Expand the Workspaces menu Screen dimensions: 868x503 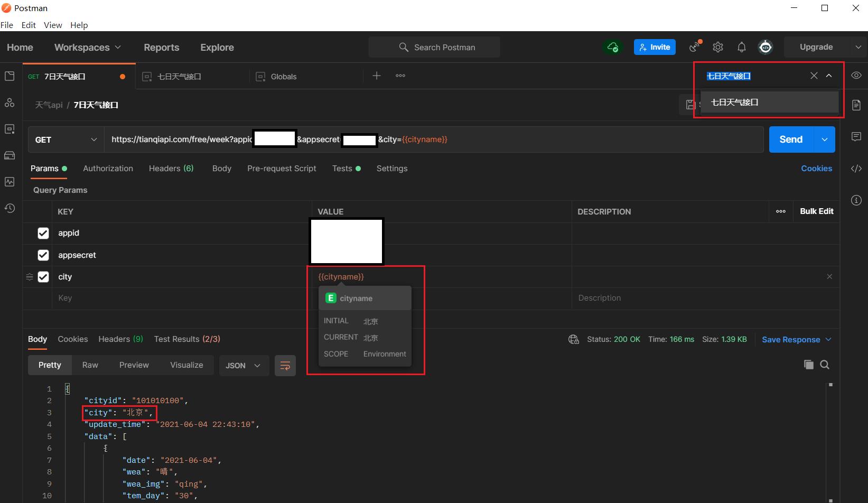point(88,47)
